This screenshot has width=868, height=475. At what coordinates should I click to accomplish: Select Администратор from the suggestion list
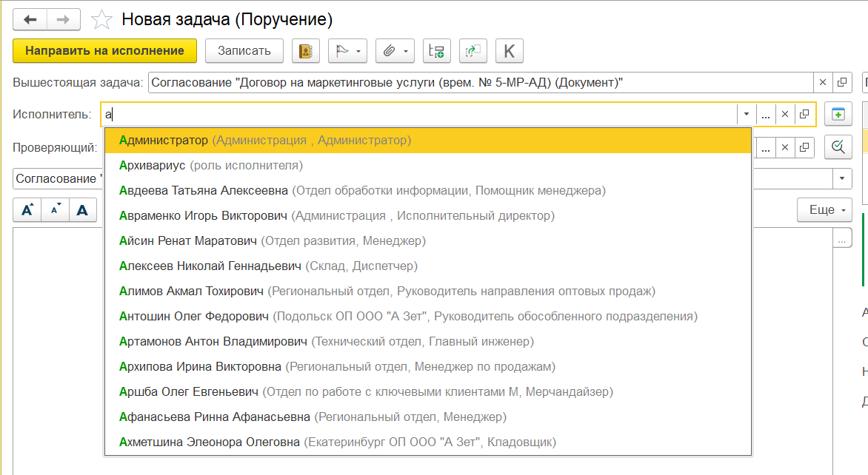pos(163,140)
